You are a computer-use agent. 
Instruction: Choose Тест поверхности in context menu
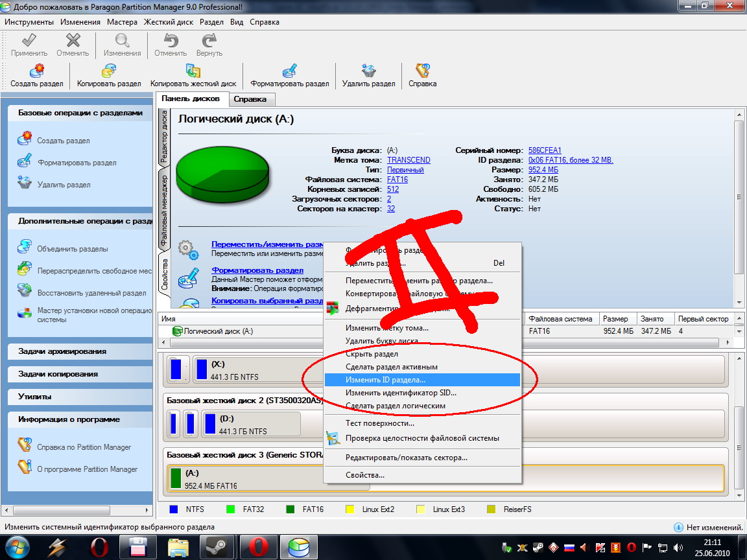(x=422, y=423)
